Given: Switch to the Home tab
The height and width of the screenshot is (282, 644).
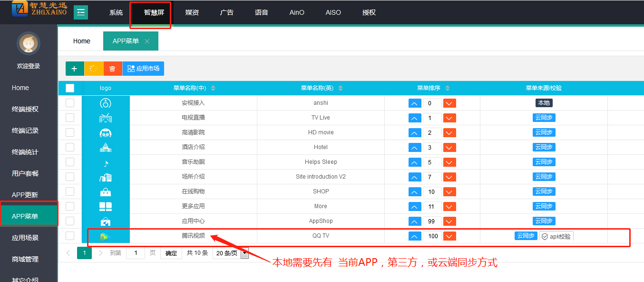Looking at the screenshot, I should [x=81, y=41].
